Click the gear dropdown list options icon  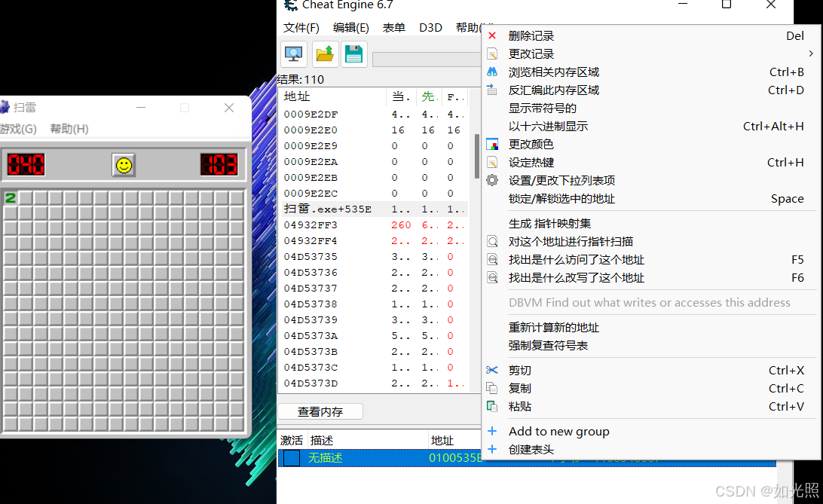point(492,180)
